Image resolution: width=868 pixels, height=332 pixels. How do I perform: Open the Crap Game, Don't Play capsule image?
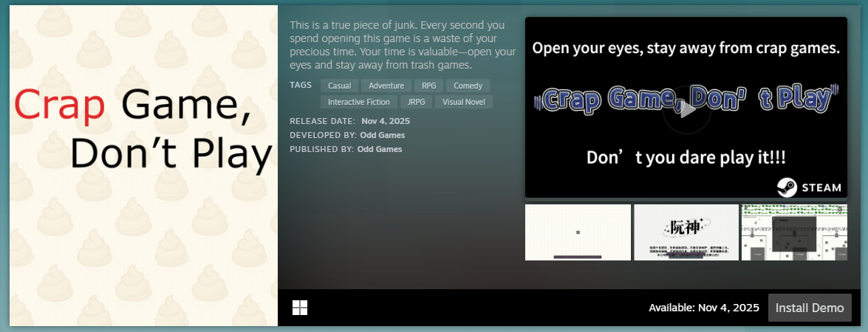click(x=143, y=166)
